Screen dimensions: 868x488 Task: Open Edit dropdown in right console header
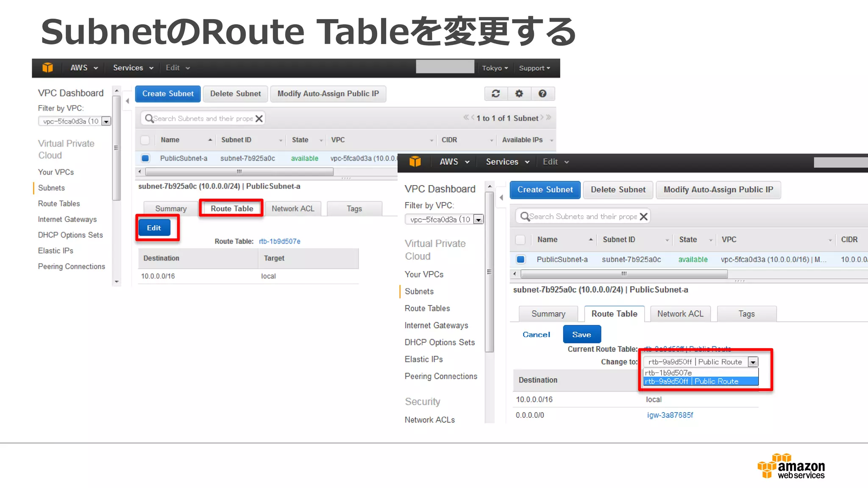pos(556,162)
